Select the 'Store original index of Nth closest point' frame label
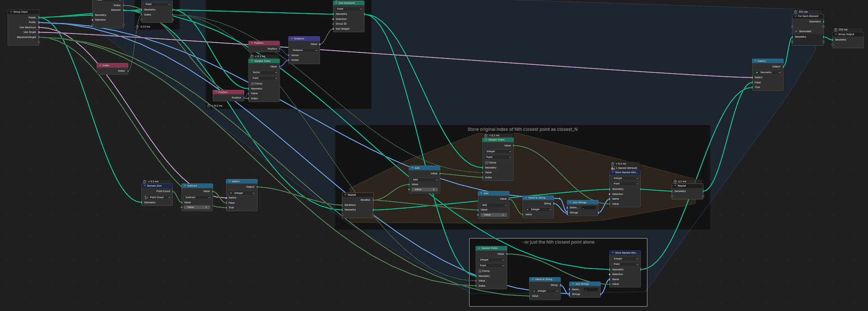Image resolution: width=868 pixels, height=311 pixels. [522, 129]
